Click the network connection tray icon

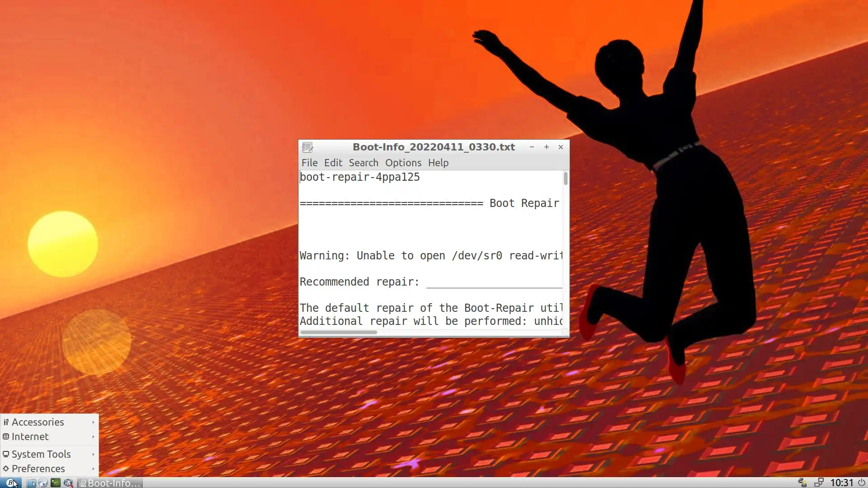pos(818,483)
